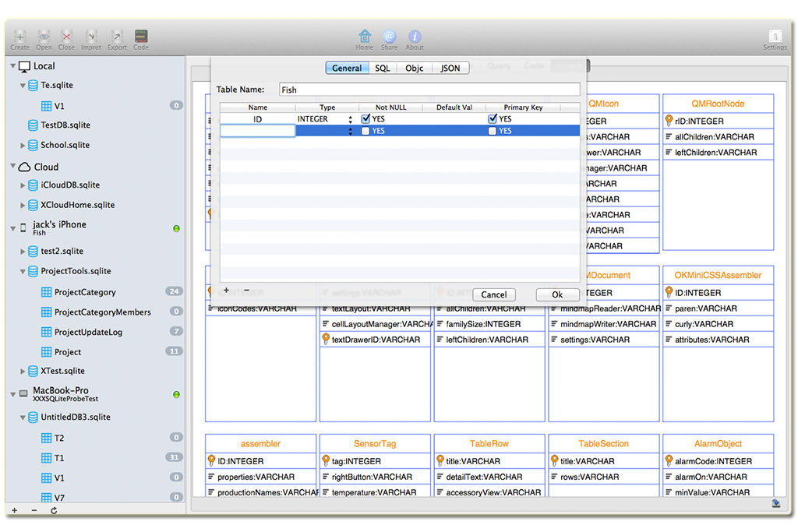Expand XCloudHome.sqlite node

tap(23, 206)
